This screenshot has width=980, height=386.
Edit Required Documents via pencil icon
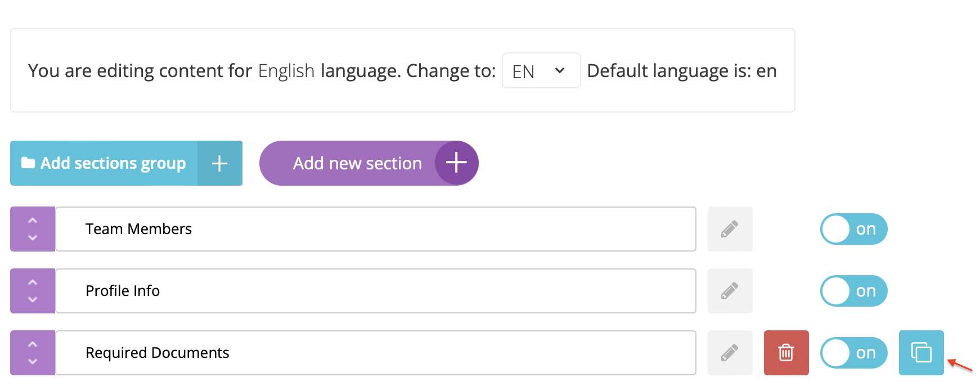(x=730, y=353)
